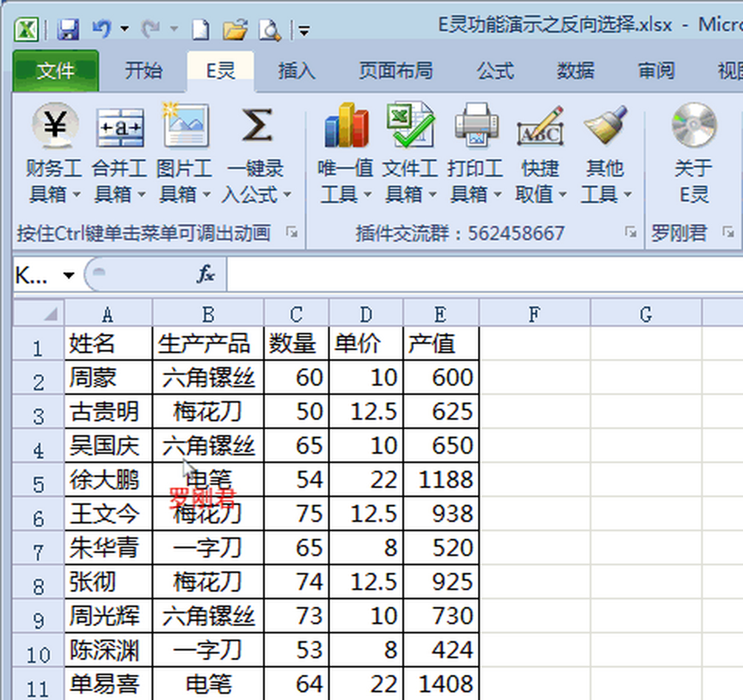Click the 快捷取值 ABC pencil icon
This screenshot has width=743, height=700.
pyautogui.click(x=541, y=126)
